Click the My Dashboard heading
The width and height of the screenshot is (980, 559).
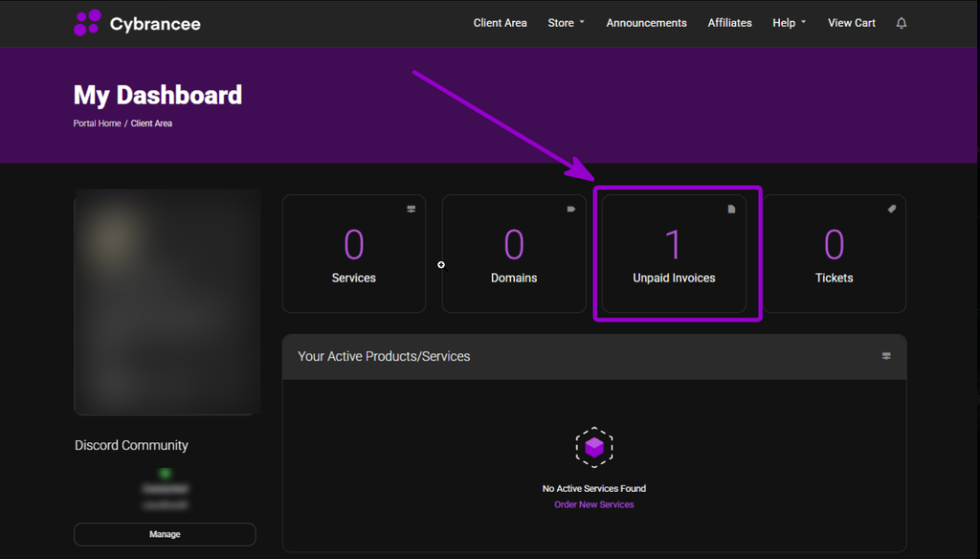[158, 95]
